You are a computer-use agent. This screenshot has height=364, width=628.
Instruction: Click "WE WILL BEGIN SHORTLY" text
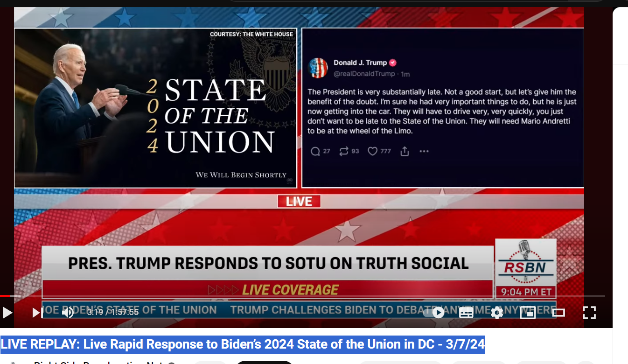pos(241,175)
